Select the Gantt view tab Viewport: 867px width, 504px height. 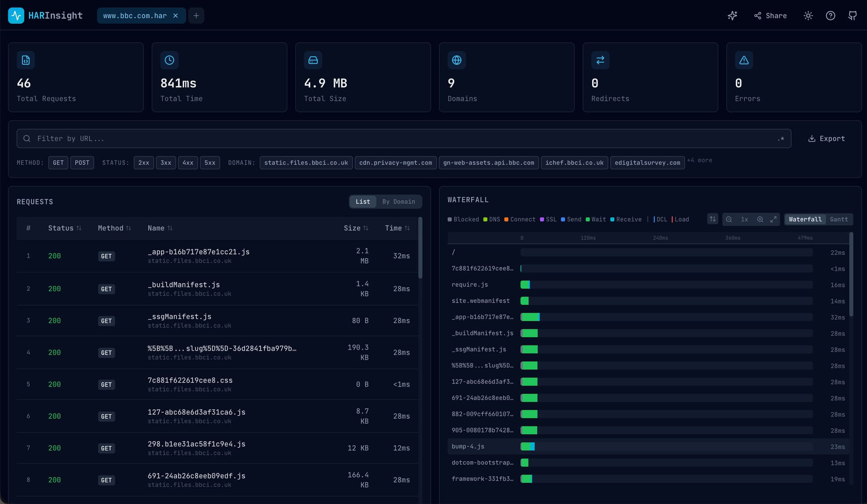tap(839, 219)
